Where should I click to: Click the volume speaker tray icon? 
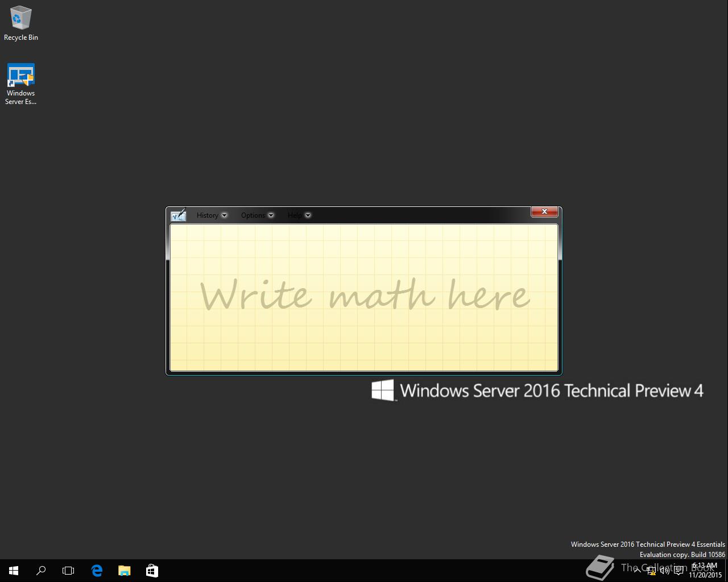coord(664,571)
